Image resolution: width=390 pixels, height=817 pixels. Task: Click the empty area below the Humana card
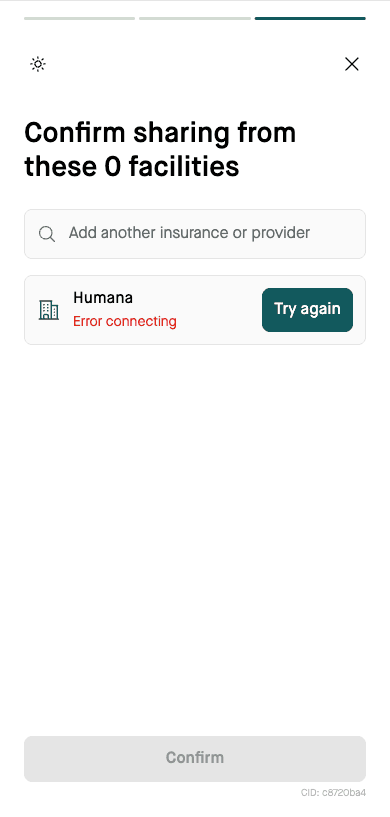(195, 537)
